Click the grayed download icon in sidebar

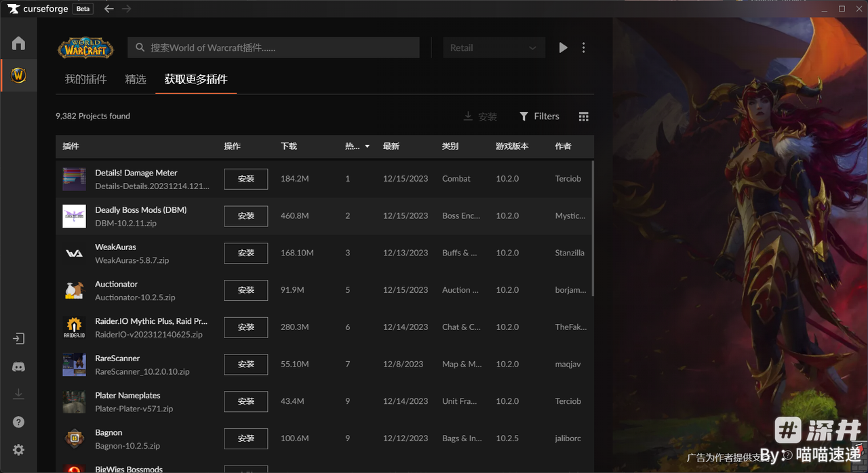click(x=18, y=394)
